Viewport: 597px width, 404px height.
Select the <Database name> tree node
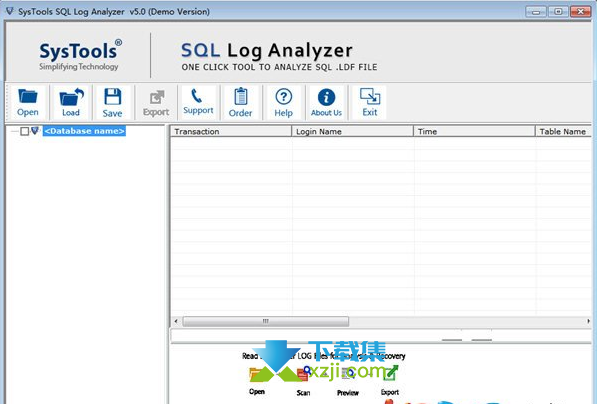pyautogui.click(x=84, y=131)
